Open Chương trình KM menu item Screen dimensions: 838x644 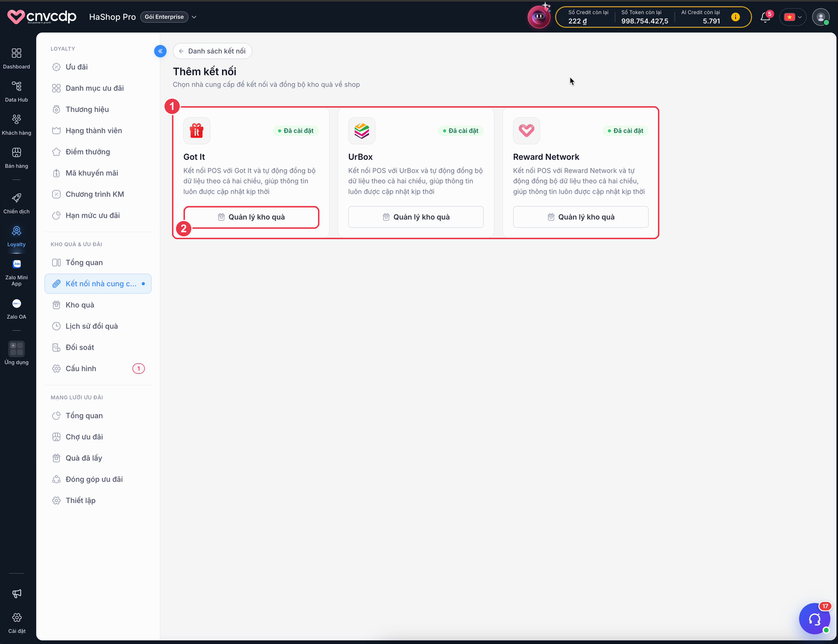click(98, 194)
